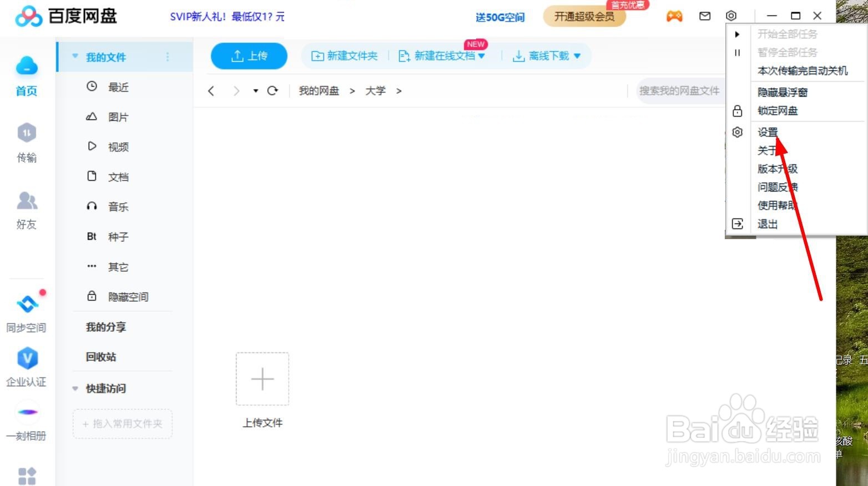Click 开通超级会员 membership button
868x486 pixels.
[583, 17]
